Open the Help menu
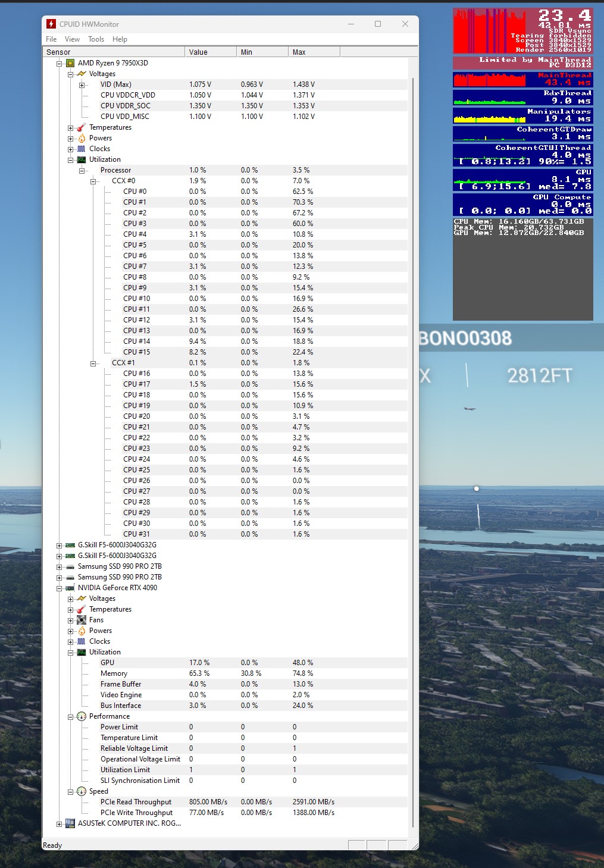 [x=120, y=39]
